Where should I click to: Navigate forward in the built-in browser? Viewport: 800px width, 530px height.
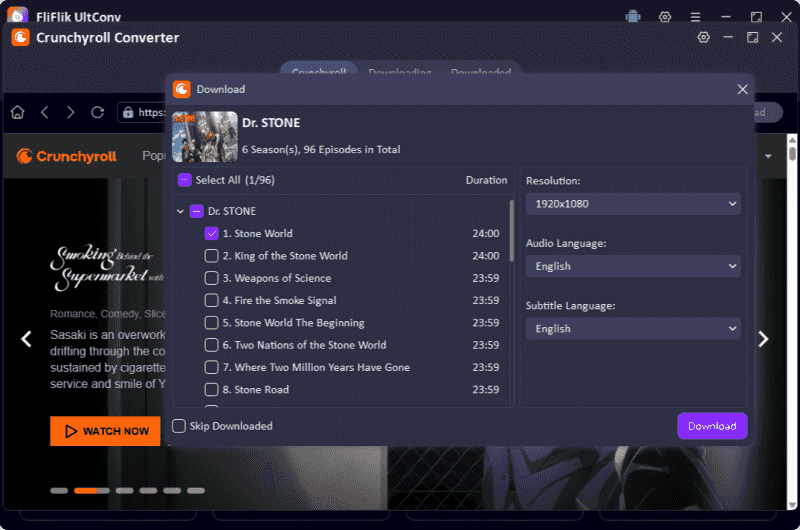(x=70, y=112)
